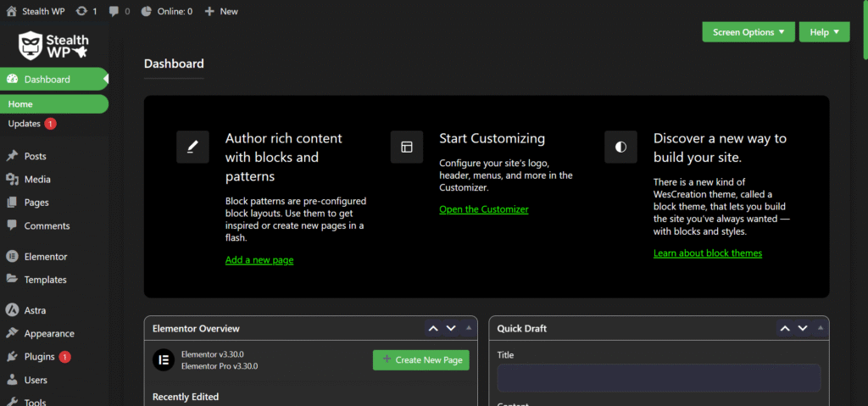The height and width of the screenshot is (406, 868).
Task: Click the comments bubble icon in admin bar
Action: (x=114, y=11)
